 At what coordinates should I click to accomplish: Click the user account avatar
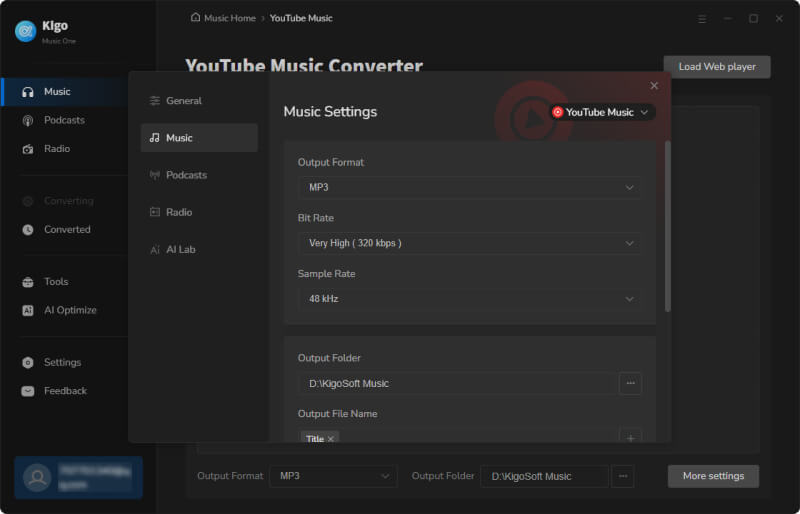pyautogui.click(x=37, y=478)
